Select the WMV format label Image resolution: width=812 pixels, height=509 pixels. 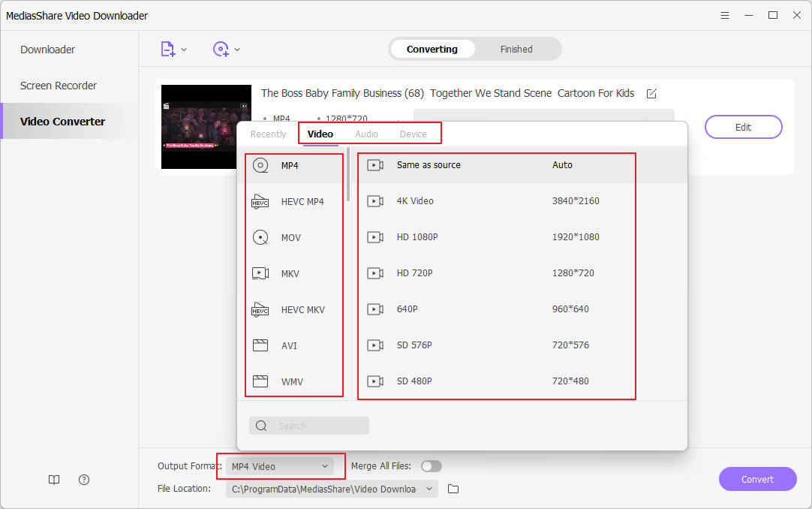pos(292,381)
